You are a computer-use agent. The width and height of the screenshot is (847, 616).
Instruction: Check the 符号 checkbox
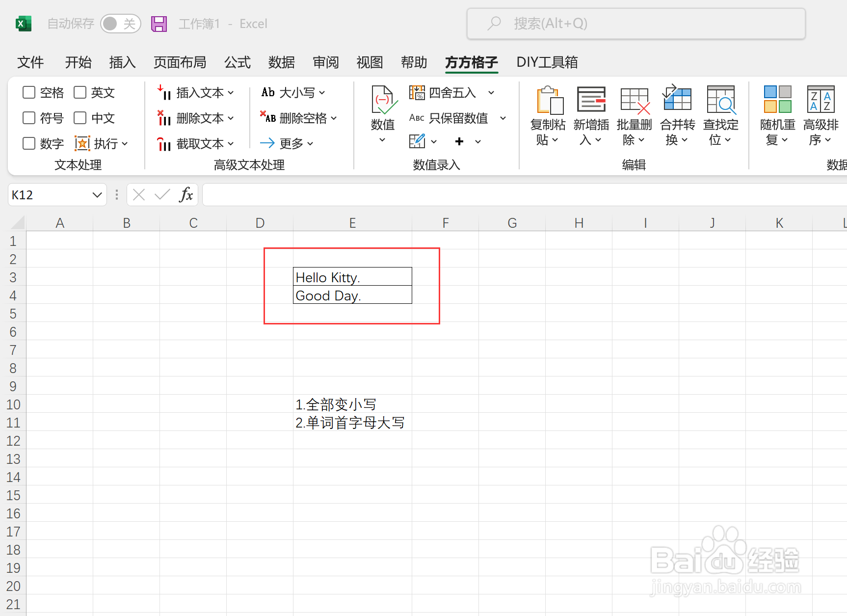29,118
